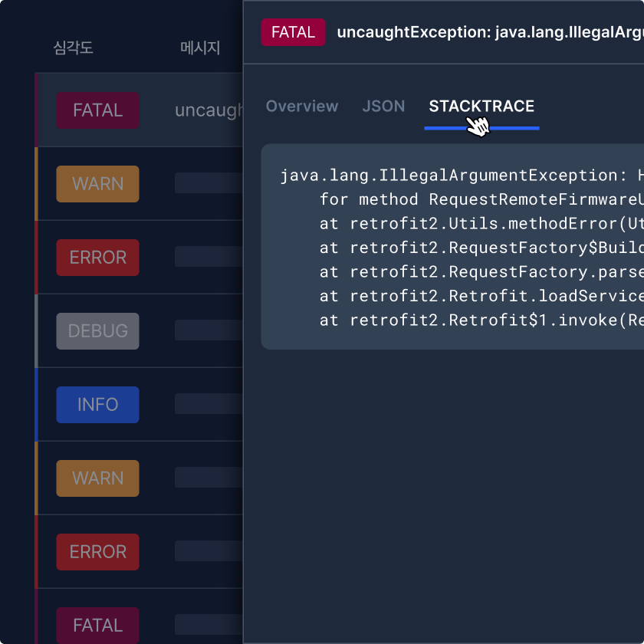Select the FATAL badge in the last list row
This screenshot has height=644, width=644.
pyautogui.click(x=97, y=626)
